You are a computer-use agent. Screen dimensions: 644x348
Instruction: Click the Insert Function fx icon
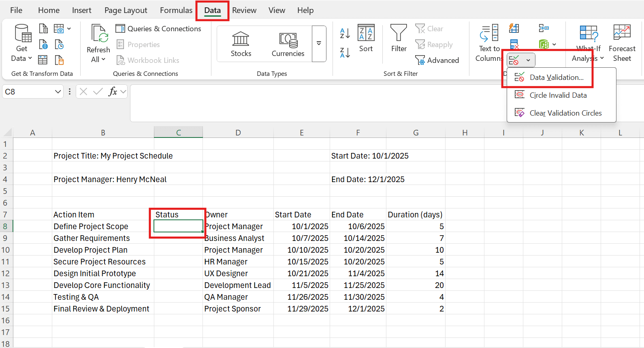pyautogui.click(x=113, y=92)
